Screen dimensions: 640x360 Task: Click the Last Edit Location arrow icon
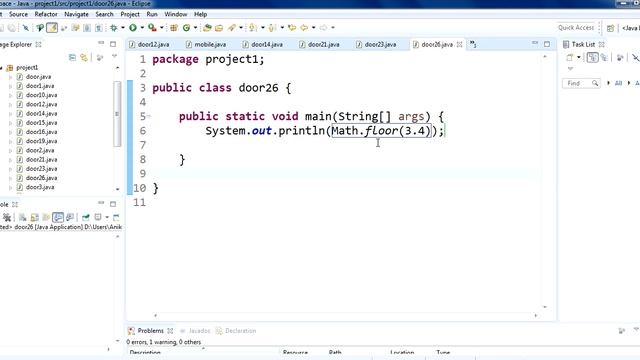pyautogui.click(x=292, y=28)
